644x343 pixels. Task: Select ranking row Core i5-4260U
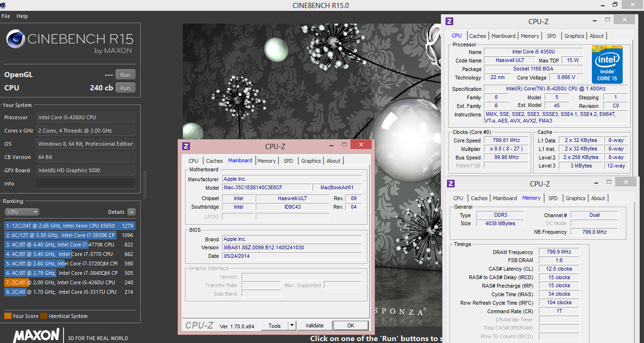pos(70,282)
